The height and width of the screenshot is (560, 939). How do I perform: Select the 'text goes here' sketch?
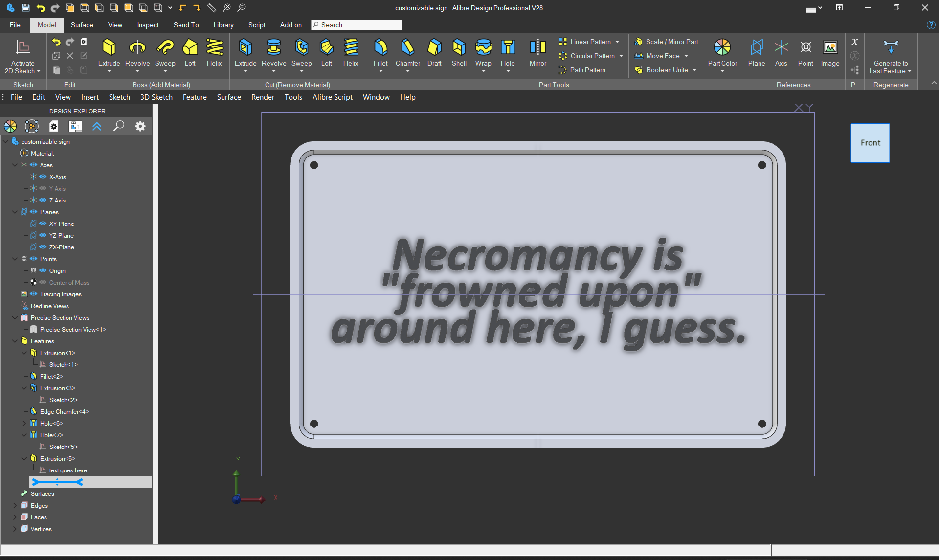coord(68,470)
